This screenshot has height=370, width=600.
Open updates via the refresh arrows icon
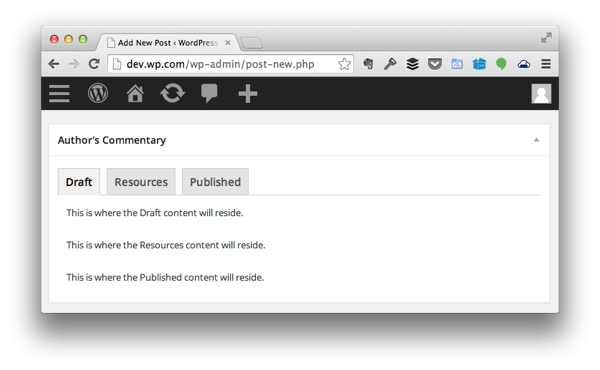173,93
